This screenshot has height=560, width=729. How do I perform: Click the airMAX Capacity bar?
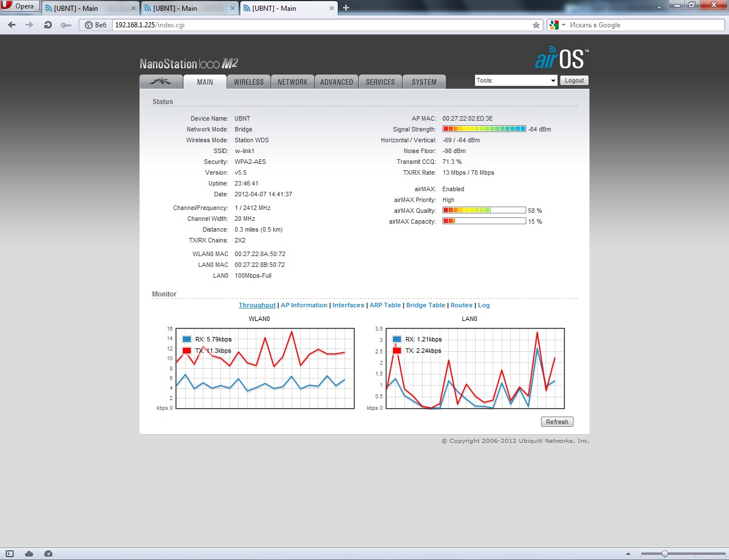[484, 221]
